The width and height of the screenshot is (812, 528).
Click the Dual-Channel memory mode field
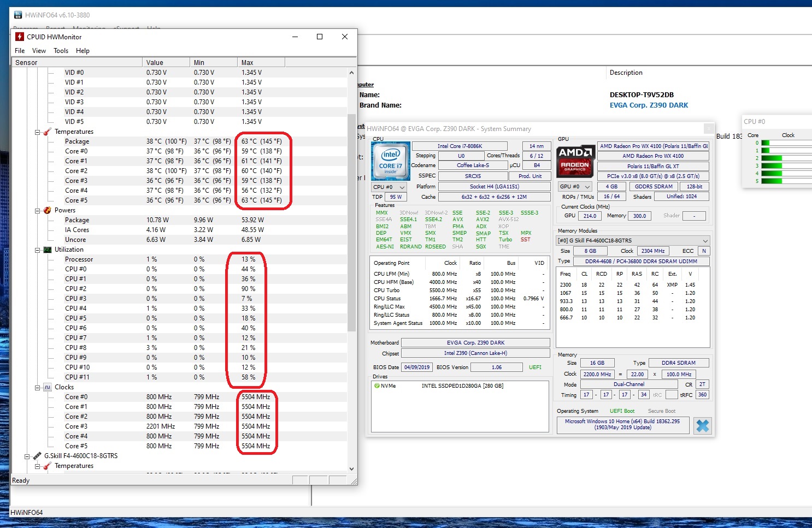click(x=628, y=384)
